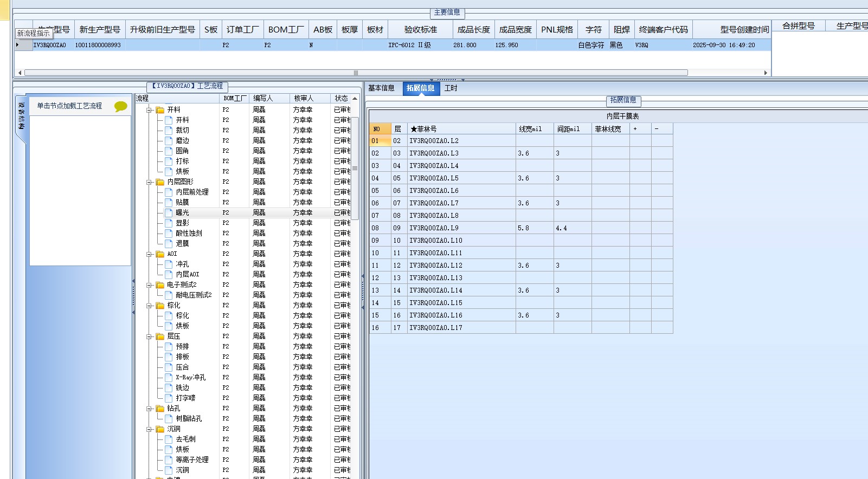This screenshot has height=479, width=868.
Task: Click the 成品长度 column header
Action: click(474, 30)
